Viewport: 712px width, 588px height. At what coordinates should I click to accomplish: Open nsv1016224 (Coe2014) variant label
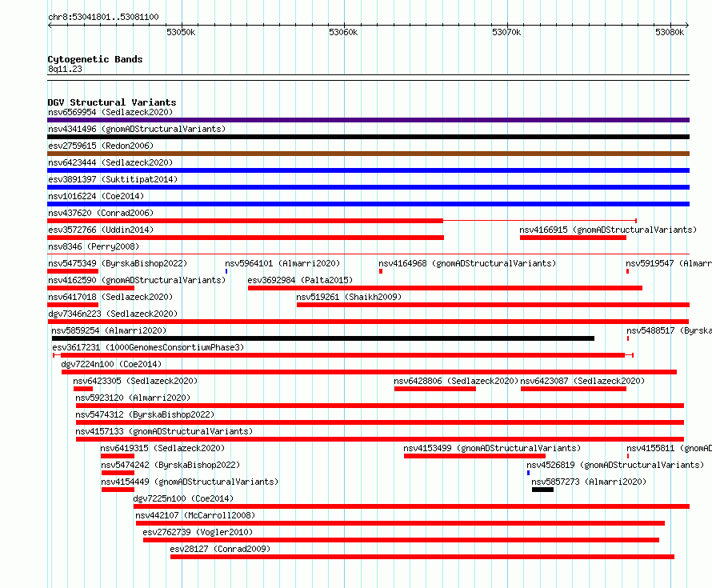pos(96,196)
